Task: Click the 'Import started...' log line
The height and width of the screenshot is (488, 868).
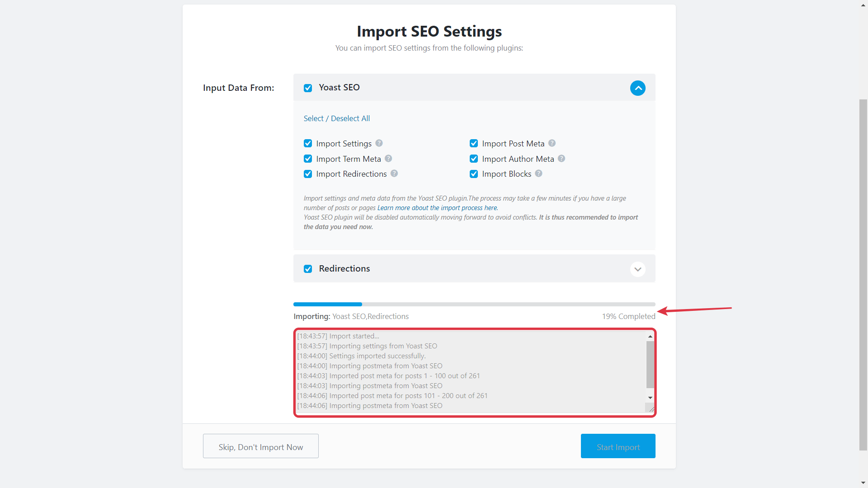Action: point(338,336)
